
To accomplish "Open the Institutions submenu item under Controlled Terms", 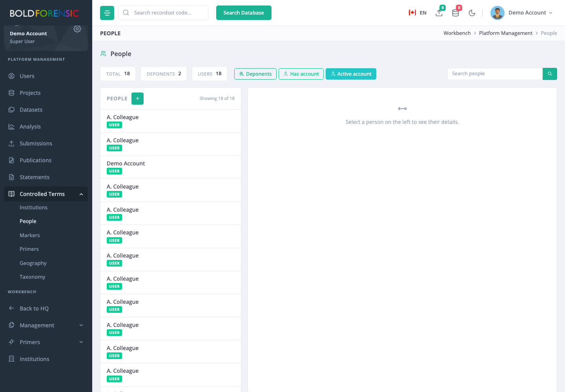I will click(33, 207).
